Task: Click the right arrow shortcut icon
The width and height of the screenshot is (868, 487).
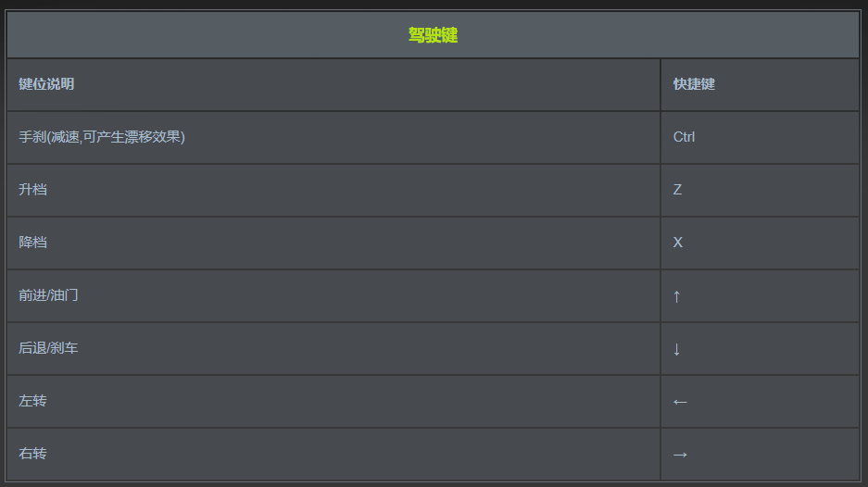Action: [x=680, y=455]
